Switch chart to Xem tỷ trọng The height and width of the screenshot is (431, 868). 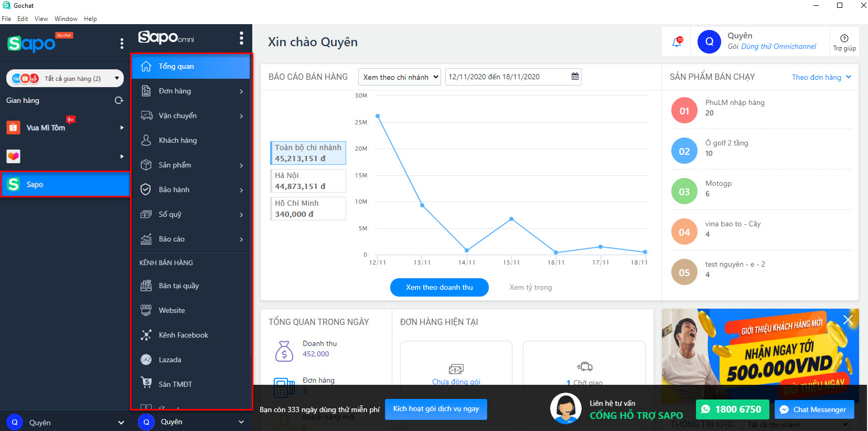(x=531, y=287)
